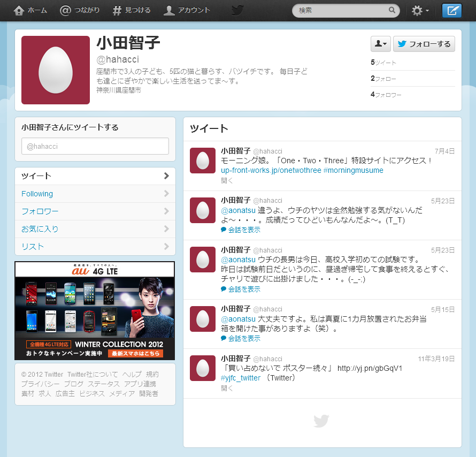Click the 小田智子 name in 7月4日 tweet
Image resolution: width=476 pixels, height=457 pixels.
[235, 151]
